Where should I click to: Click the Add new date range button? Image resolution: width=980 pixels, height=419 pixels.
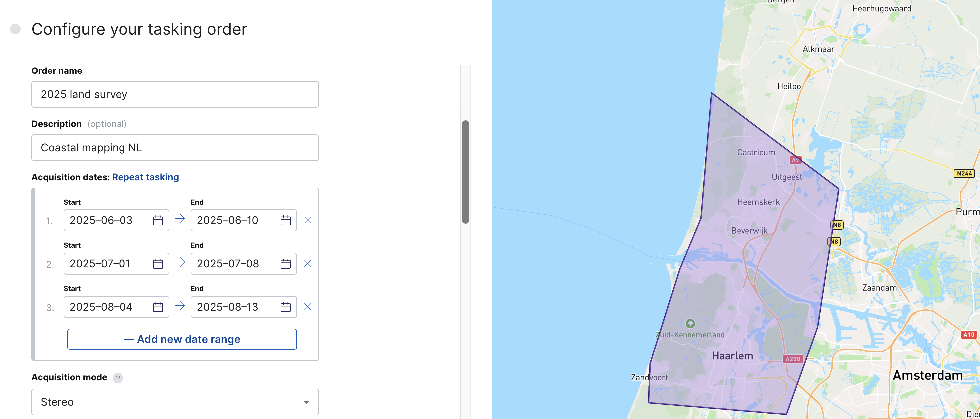coord(182,339)
